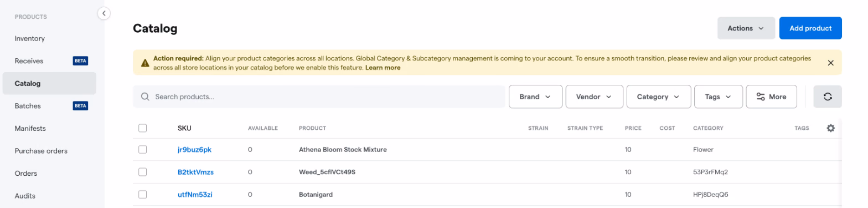This screenshot has width=868, height=208.
Task: Click product name Athena Bloom Stock Mixture
Action: pyautogui.click(x=343, y=150)
